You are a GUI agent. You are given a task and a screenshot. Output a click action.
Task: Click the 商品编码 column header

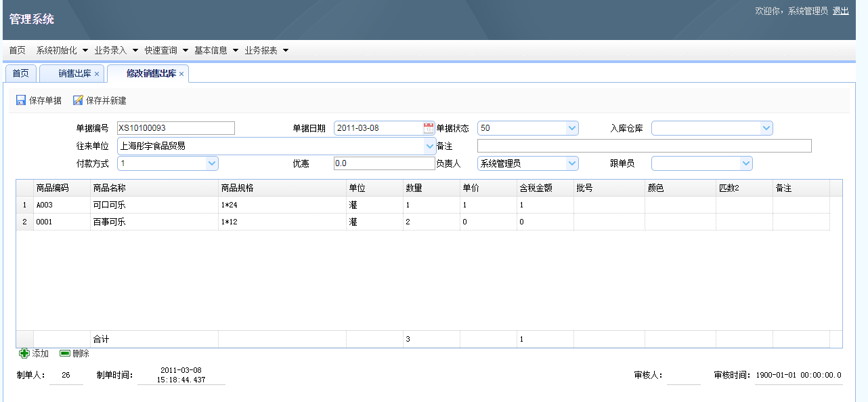click(x=62, y=188)
